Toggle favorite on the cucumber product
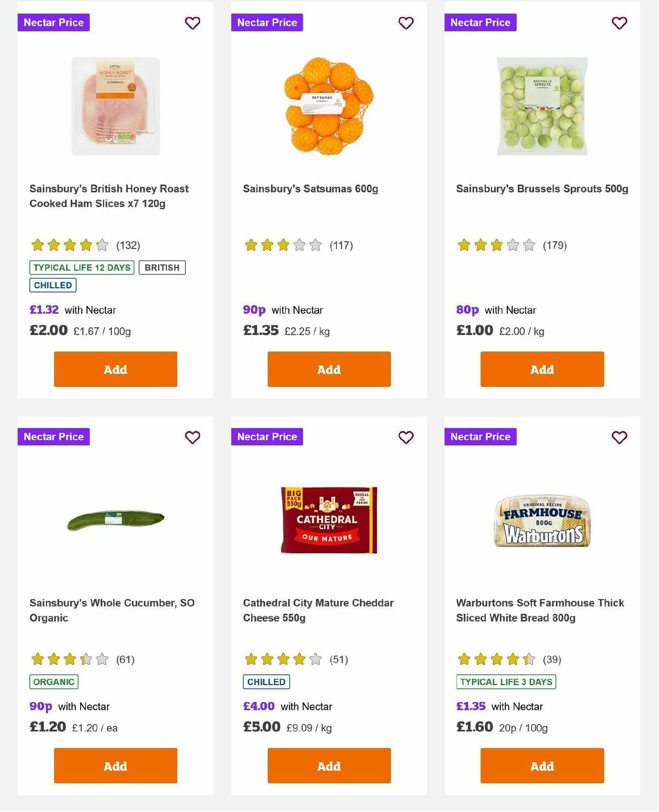Viewport: 659px width, 812px height. [192, 438]
